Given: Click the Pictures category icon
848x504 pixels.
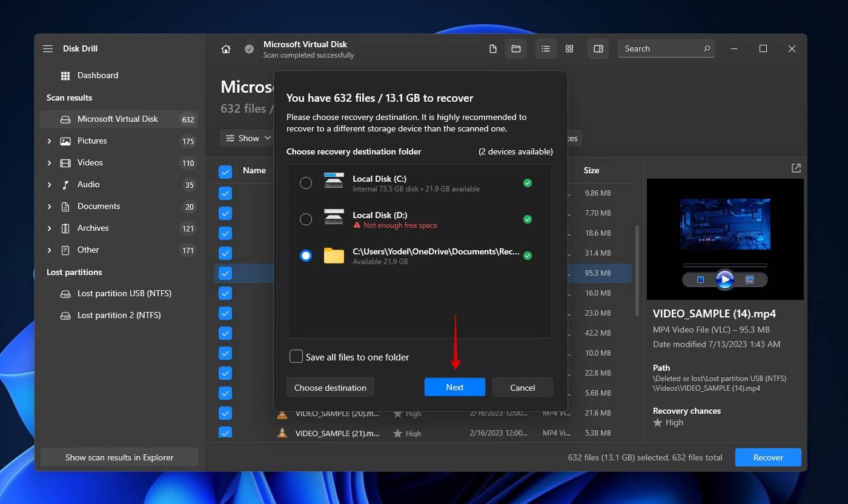Looking at the screenshot, I should point(65,141).
